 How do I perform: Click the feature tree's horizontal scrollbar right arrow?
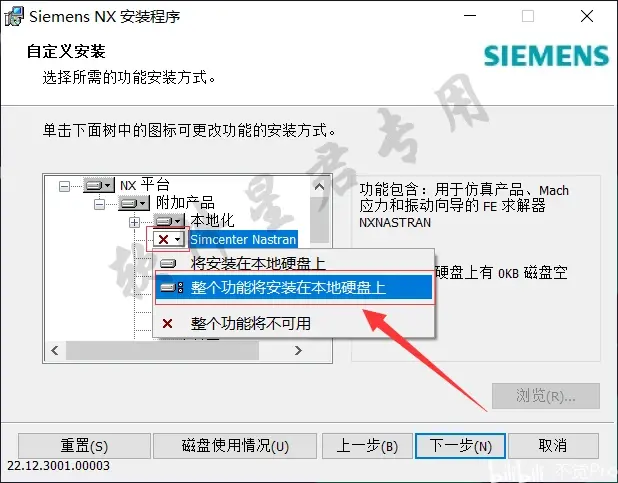[x=298, y=350]
